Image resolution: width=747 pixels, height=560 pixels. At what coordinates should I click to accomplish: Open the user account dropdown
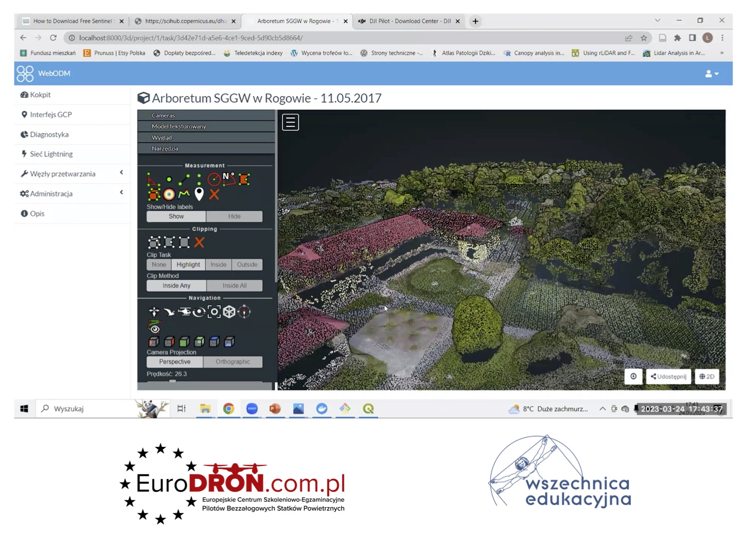[x=712, y=74]
